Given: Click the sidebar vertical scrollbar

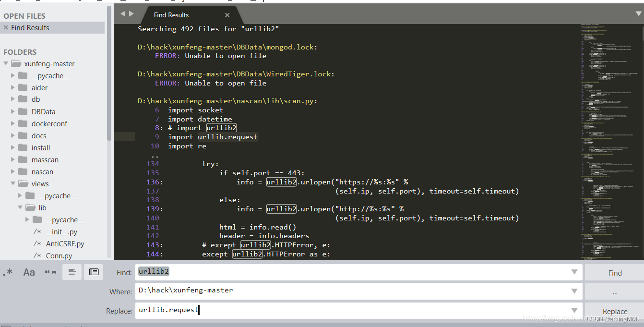Looking at the screenshot, I should 109,72.
